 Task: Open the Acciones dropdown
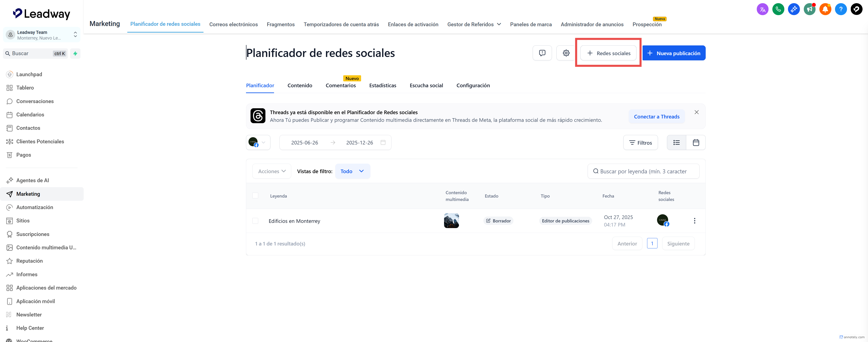[272, 171]
